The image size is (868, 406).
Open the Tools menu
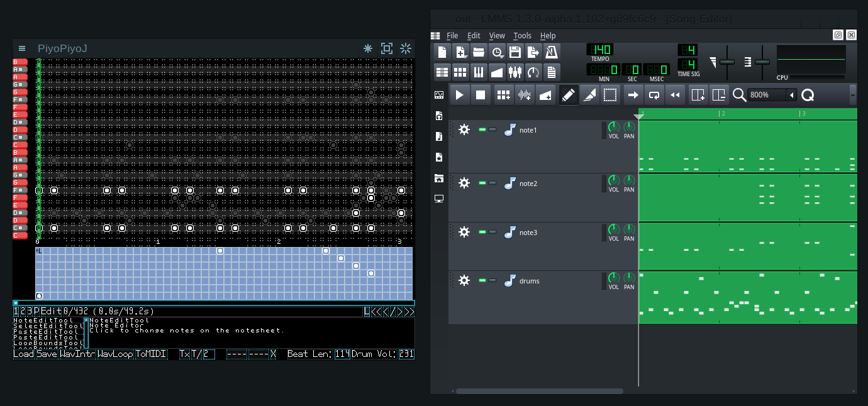tap(522, 36)
